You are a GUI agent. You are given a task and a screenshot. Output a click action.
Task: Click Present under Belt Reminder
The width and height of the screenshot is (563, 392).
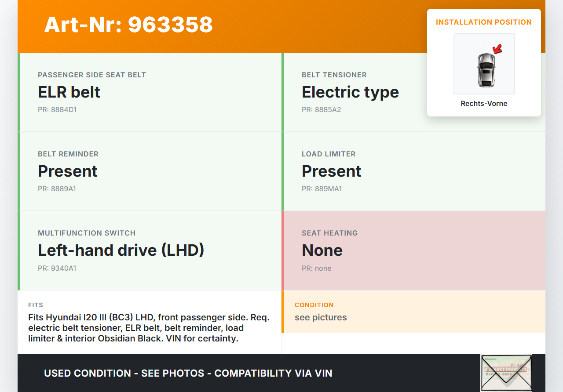click(68, 171)
